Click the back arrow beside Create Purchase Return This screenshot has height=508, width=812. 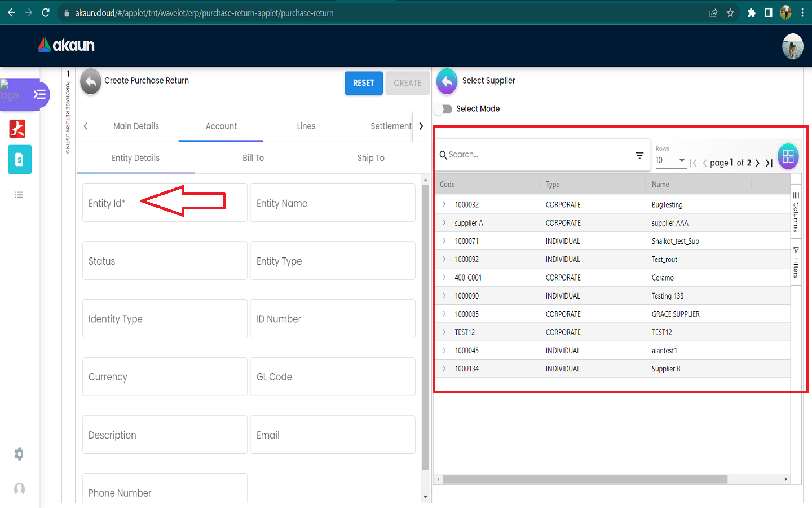click(90, 82)
